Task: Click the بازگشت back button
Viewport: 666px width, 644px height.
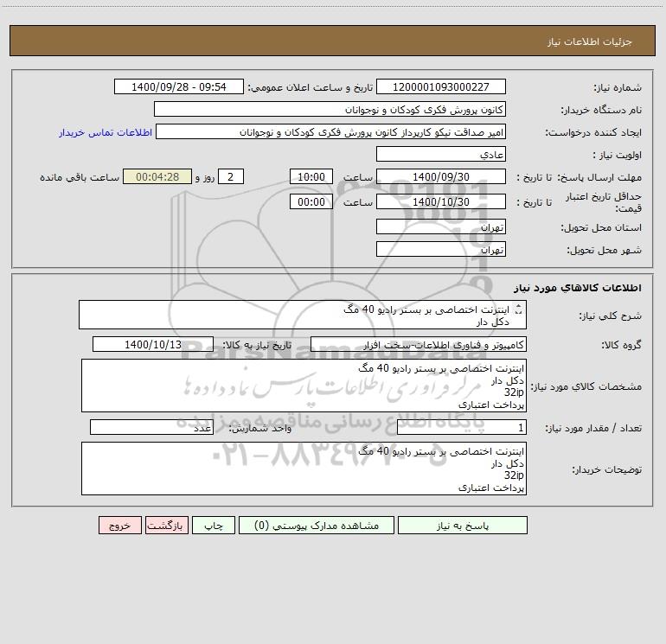Action: pyautogui.click(x=166, y=525)
